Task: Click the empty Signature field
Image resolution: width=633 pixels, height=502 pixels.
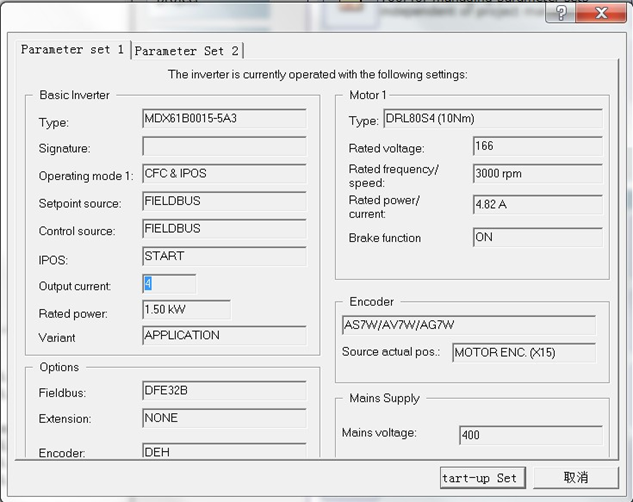Action: [223, 147]
